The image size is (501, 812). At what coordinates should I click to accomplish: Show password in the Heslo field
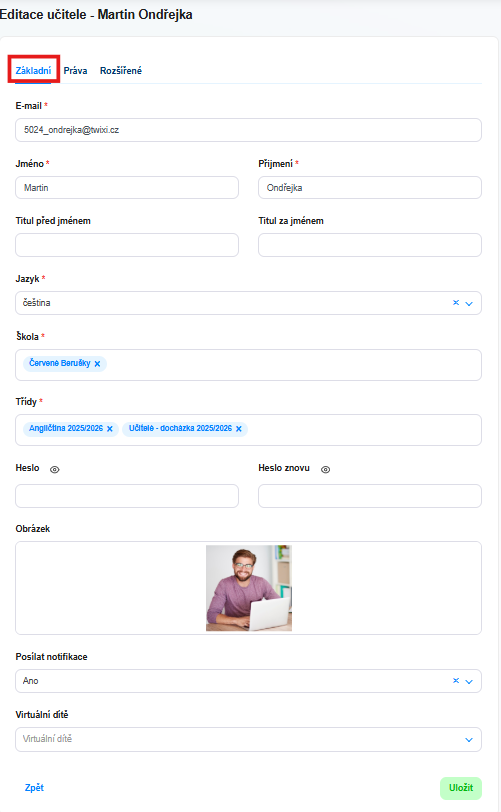[54, 469]
